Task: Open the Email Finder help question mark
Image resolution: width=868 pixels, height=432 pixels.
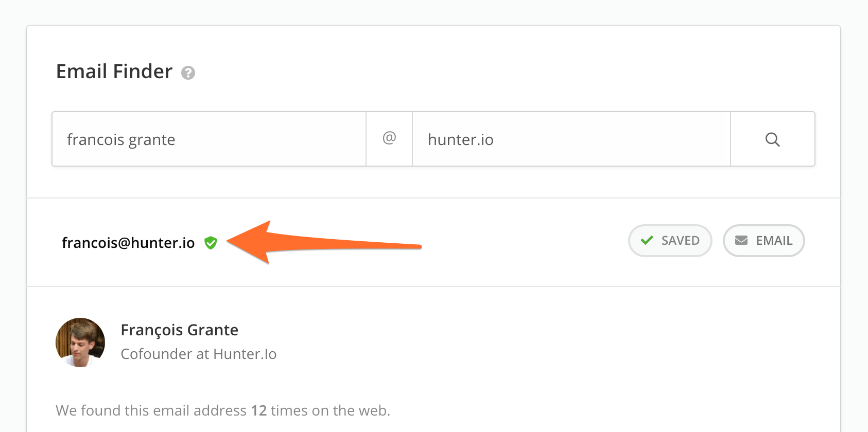Action: [x=188, y=73]
